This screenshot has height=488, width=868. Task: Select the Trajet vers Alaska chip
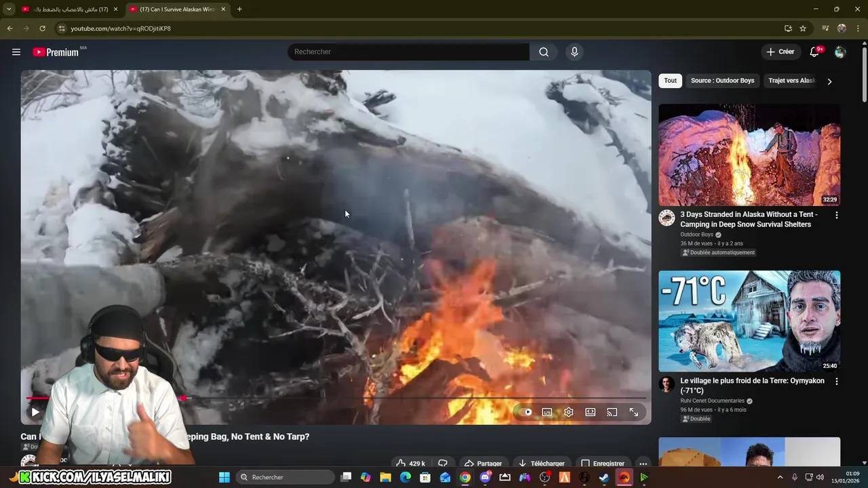coord(791,81)
